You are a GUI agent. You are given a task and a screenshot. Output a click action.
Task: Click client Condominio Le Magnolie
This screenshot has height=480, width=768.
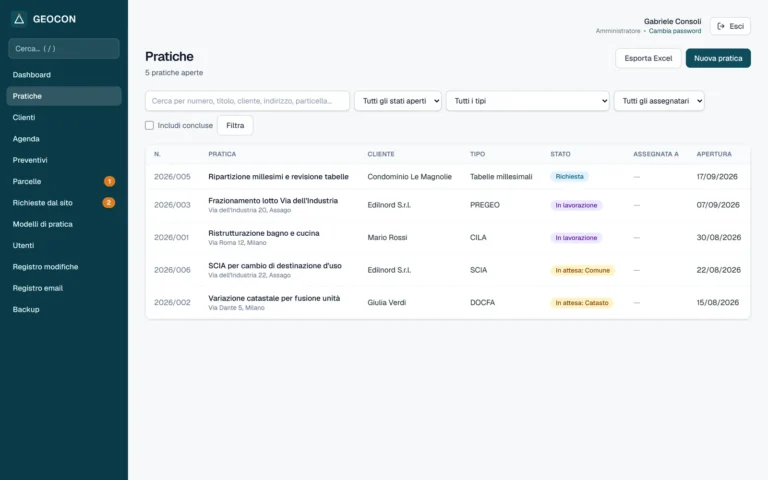[x=409, y=177]
